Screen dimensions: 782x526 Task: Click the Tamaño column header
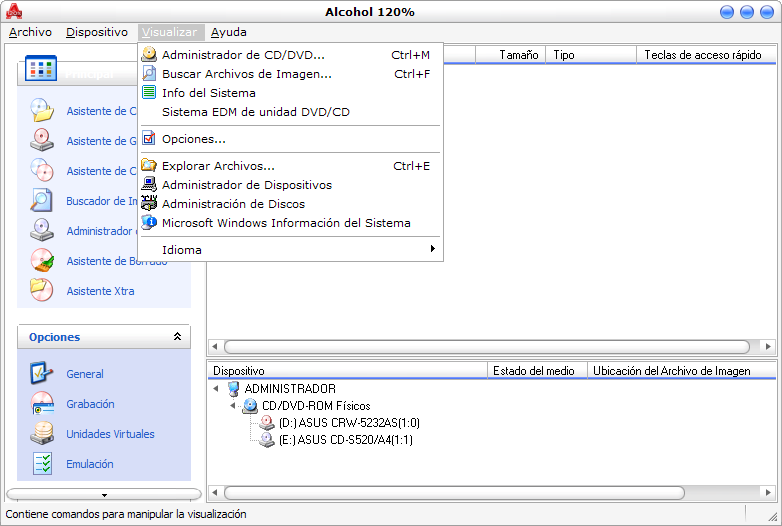[x=519, y=55]
